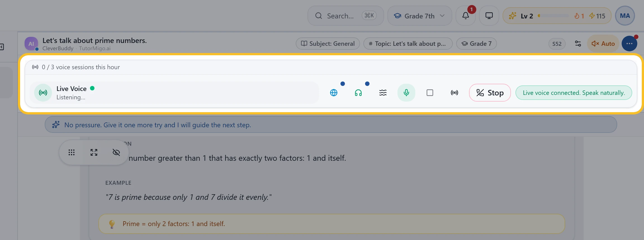Click the Topic chip
Image resolution: width=644 pixels, height=240 pixels.
pos(408,44)
